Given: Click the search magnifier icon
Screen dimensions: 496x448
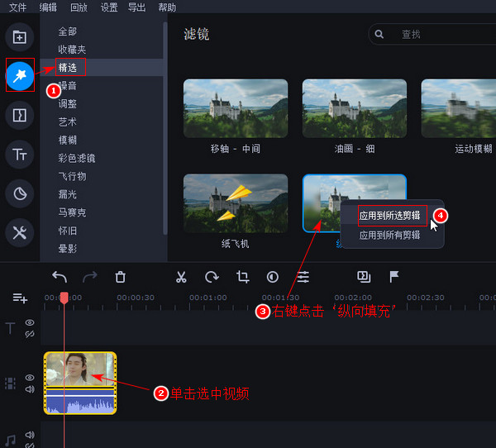Looking at the screenshot, I should (379, 34).
